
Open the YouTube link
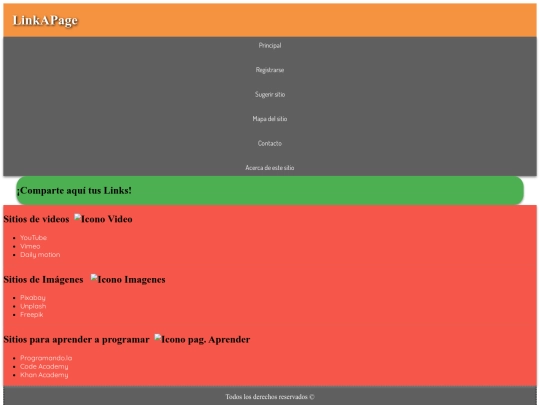point(33,238)
